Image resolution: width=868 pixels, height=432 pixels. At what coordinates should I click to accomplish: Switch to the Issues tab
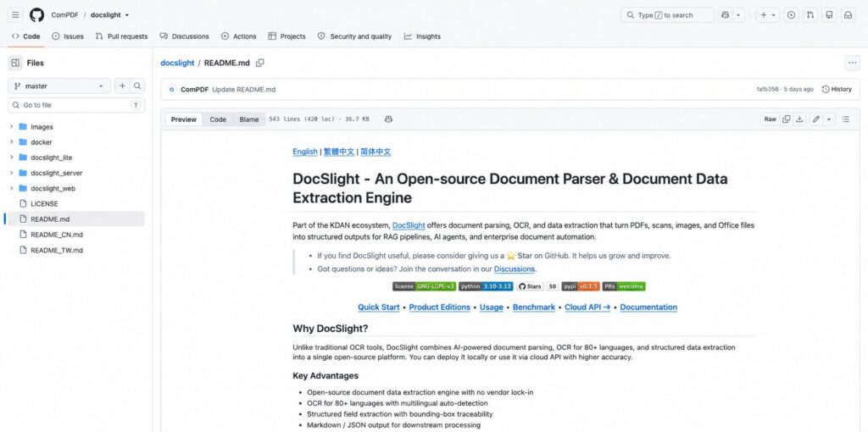68,36
